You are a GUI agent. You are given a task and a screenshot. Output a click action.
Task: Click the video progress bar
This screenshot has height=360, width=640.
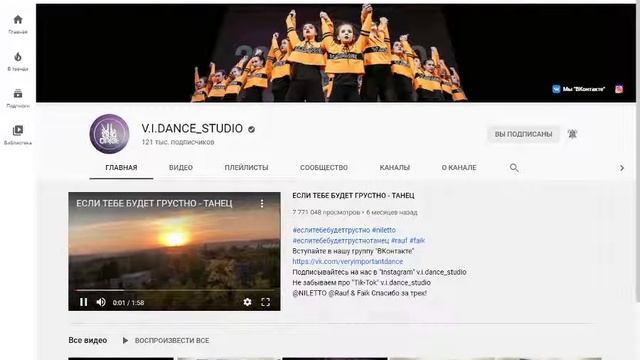(174, 290)
